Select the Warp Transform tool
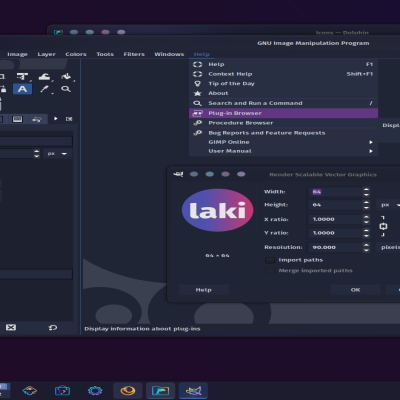Image resolution: width=400 pixels, height=400 pixels. 45,77
